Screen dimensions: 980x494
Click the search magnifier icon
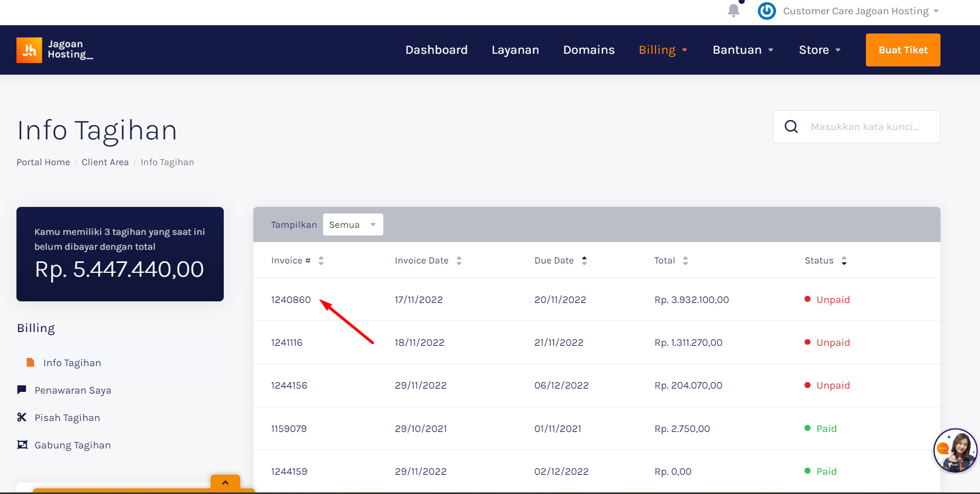coord(791,127)
